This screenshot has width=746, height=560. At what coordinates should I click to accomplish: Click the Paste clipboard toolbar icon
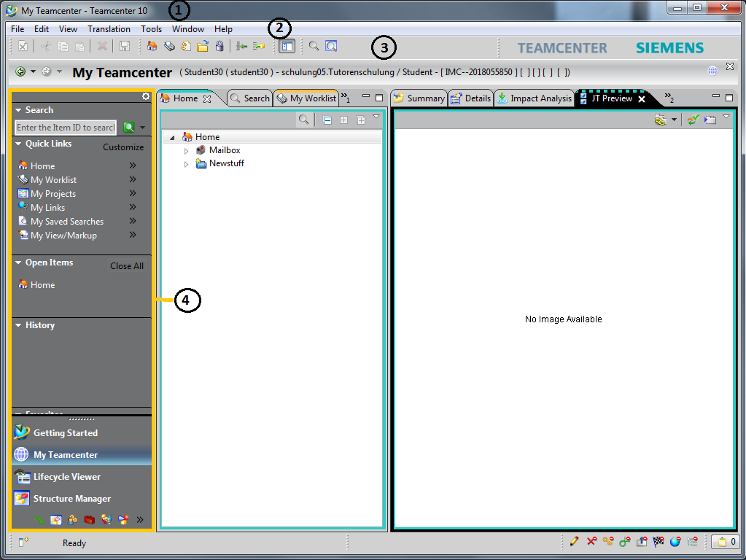(80, 46)
